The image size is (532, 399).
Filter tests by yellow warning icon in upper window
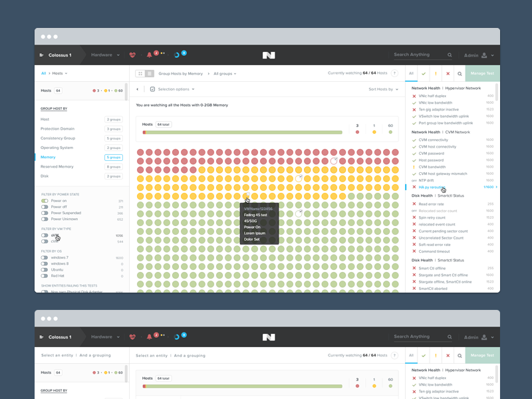pyautogui.click(x=436, y=74)
